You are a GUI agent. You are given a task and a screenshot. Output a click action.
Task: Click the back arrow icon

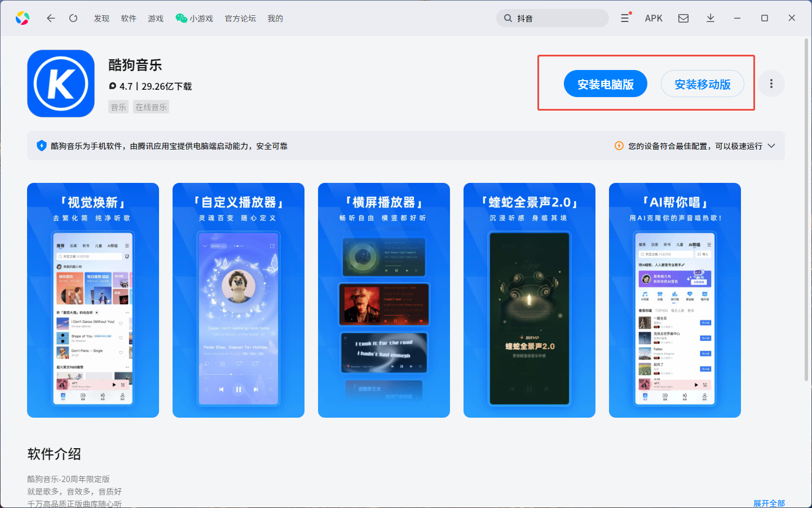tap(51, 18)
